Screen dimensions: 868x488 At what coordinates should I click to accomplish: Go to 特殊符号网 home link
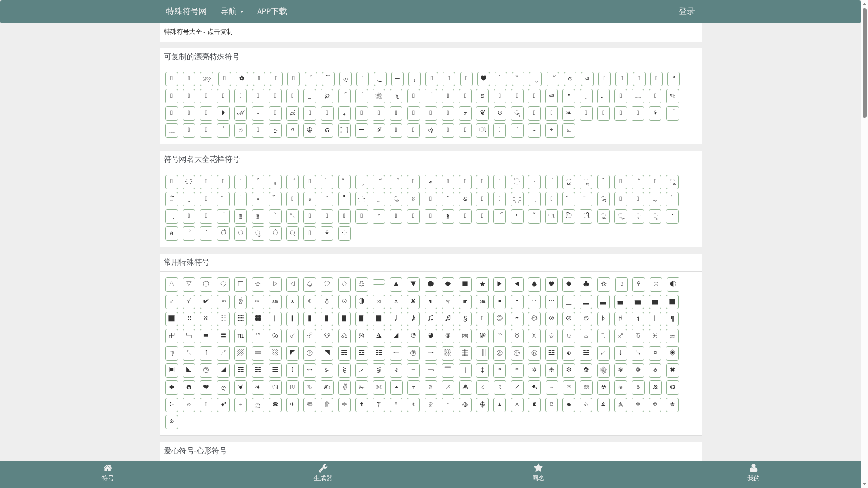(186, 11)
